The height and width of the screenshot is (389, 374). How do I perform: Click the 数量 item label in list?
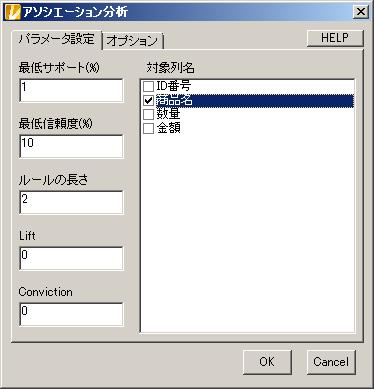168,114
